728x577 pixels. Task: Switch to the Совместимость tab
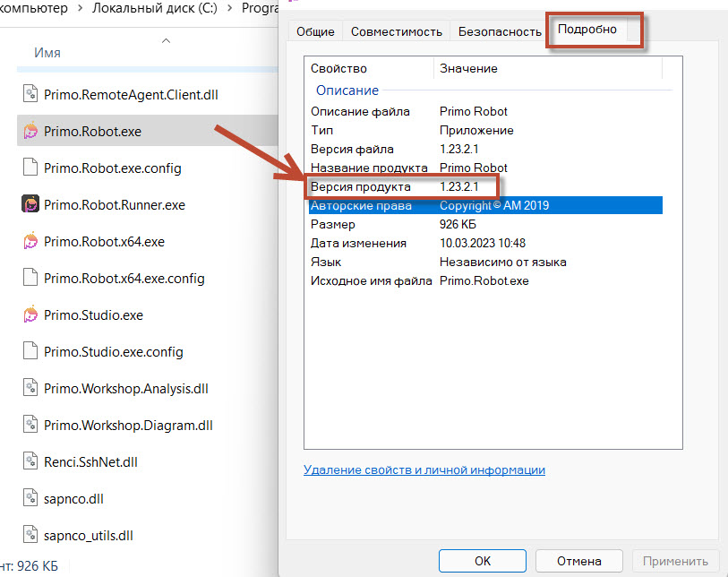point(396,31)
